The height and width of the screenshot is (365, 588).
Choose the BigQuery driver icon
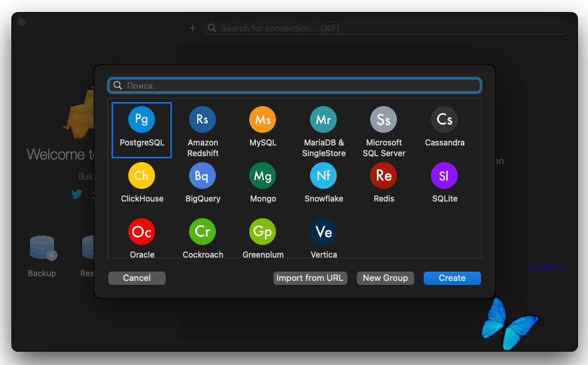click(202, 175)
